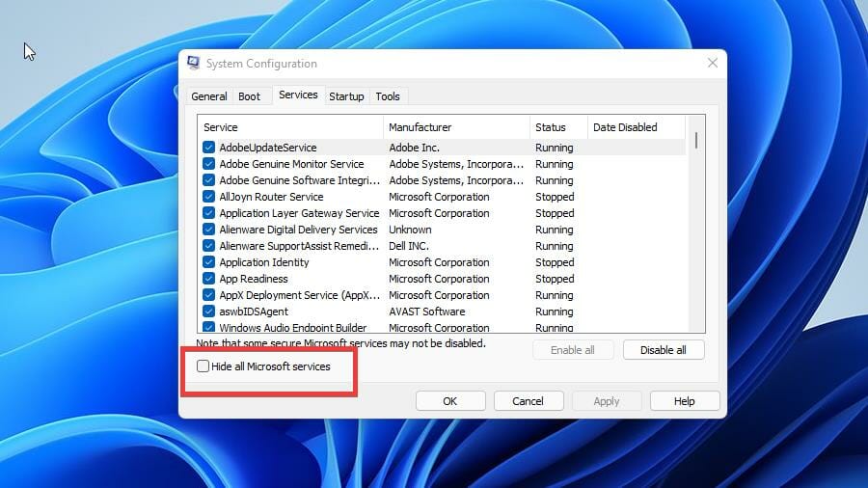
Task: Click Running status of Alienware SupportAssist row
Action: 555,246
